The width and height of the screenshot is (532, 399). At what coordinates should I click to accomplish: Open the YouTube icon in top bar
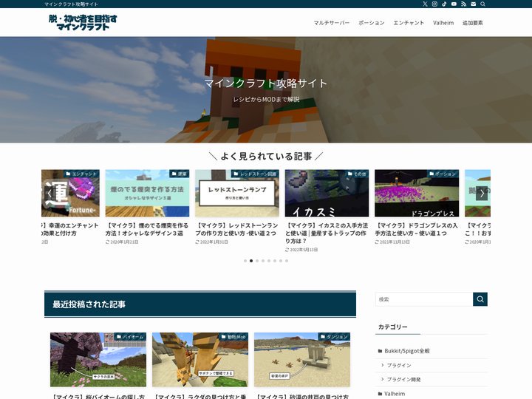pyautogui.click(x=454, y=4)
